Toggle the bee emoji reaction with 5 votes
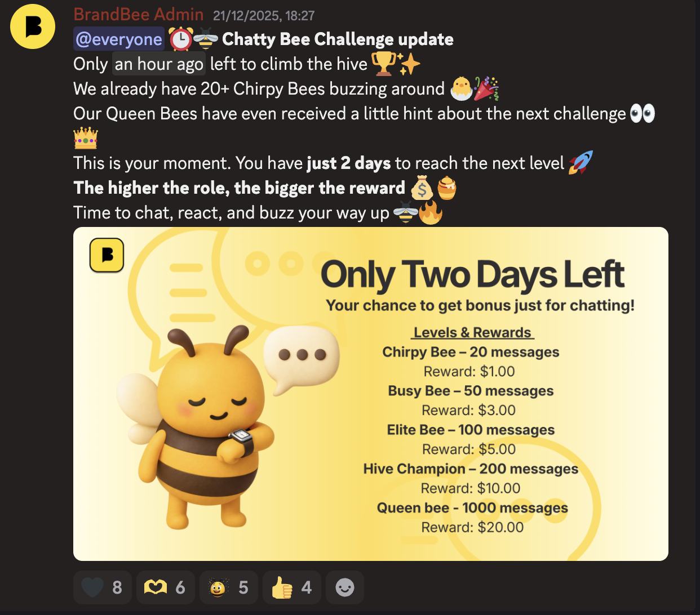 [x=228, y=587]
